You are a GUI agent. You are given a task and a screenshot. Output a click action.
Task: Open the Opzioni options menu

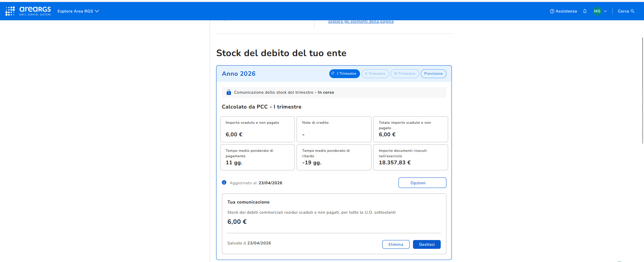422,183
